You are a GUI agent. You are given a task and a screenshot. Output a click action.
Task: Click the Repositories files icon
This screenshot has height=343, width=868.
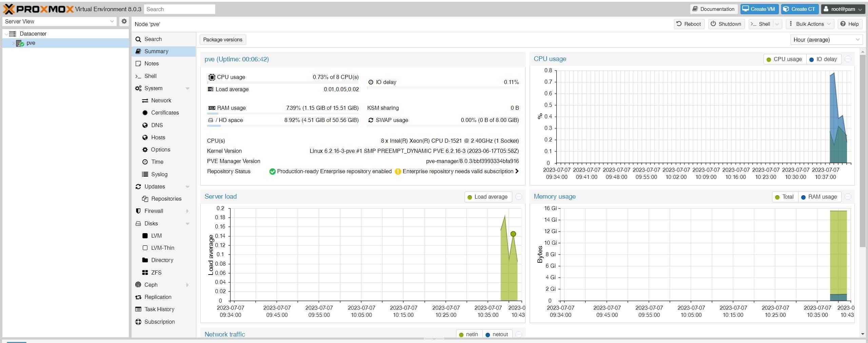pos(145,199)
